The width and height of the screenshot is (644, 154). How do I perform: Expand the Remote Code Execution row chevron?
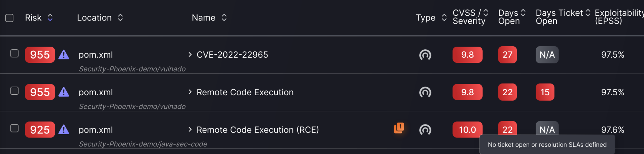coord(190,92)
